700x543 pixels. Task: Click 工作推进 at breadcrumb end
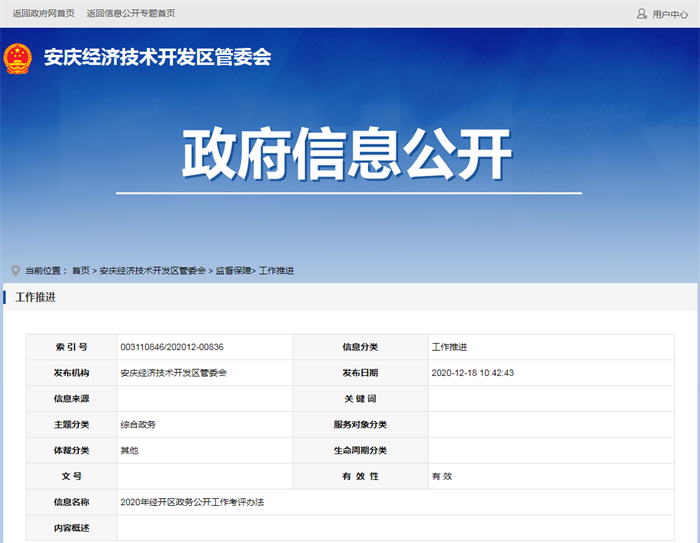(x=276, y=271)
